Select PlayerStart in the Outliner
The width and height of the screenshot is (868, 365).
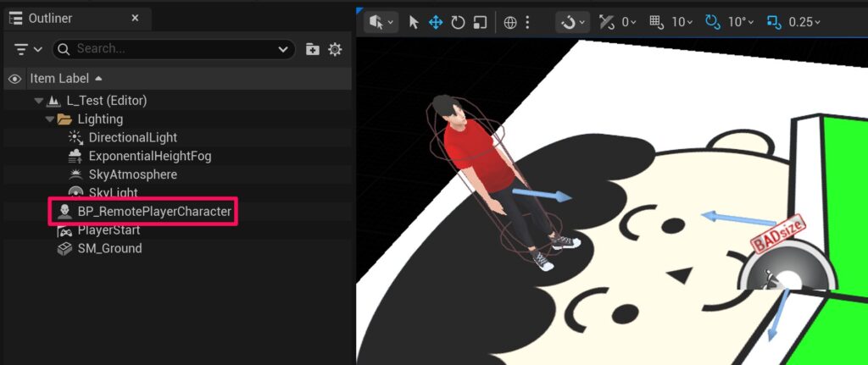point(108,230)
